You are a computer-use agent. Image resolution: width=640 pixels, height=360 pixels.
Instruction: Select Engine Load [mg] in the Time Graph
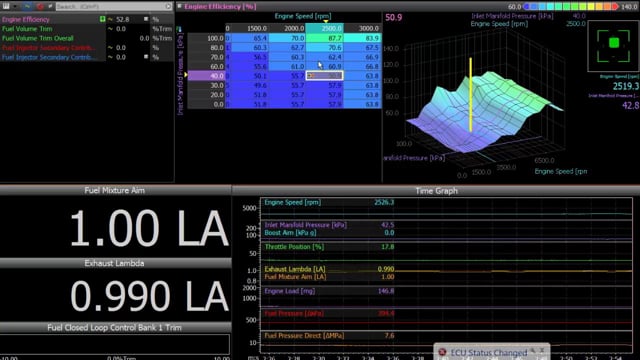[x=289, y=291]
